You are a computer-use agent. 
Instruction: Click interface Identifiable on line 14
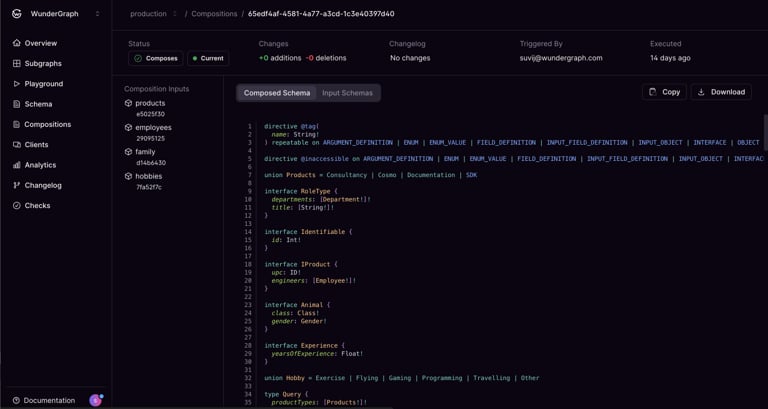(308, 232)
